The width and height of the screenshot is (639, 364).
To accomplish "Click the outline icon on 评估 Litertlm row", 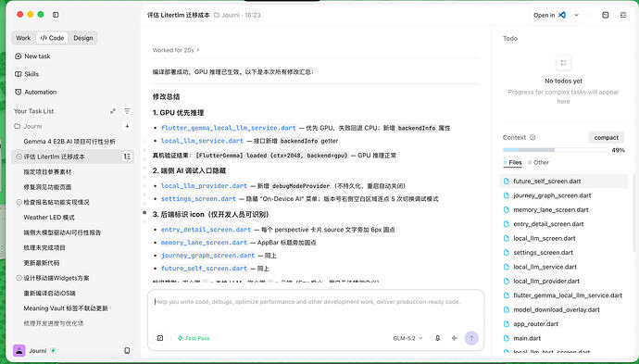I will point(127,157).
